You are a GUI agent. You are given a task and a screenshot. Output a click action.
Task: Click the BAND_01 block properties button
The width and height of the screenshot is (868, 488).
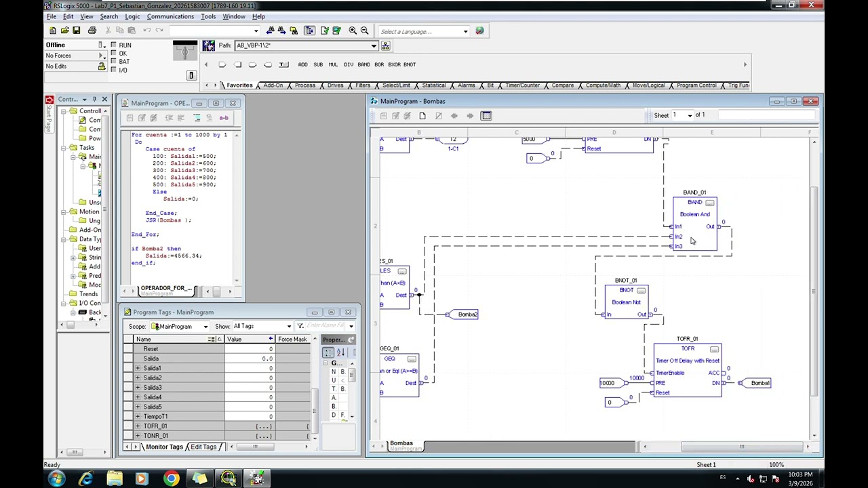point(709,203)
